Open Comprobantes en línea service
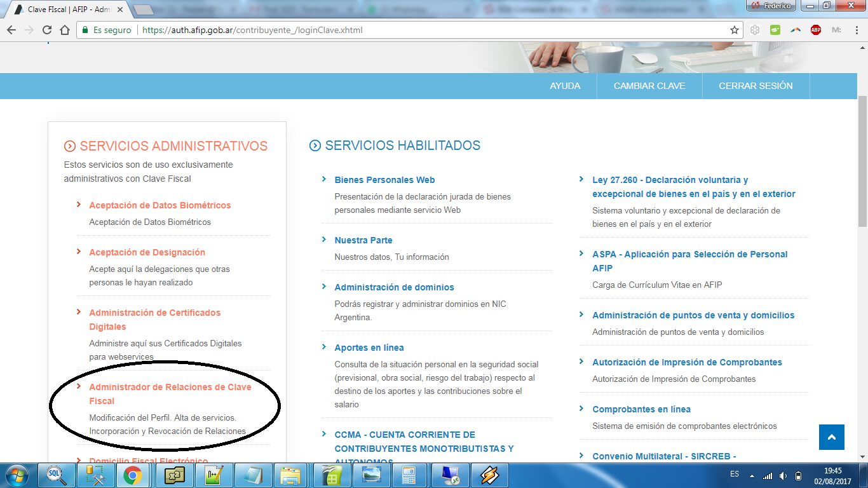This screenshot has height=488, width=868. (x=642, y=409)
